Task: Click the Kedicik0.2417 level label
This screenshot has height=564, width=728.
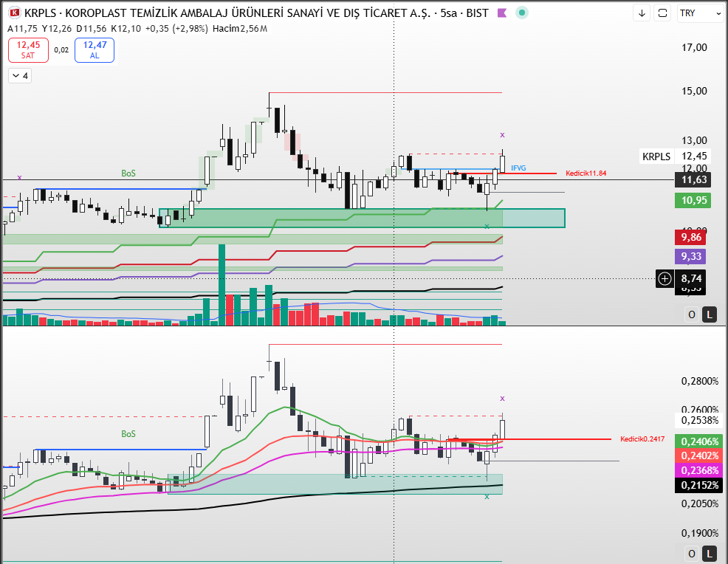Action: pos(642,439)
